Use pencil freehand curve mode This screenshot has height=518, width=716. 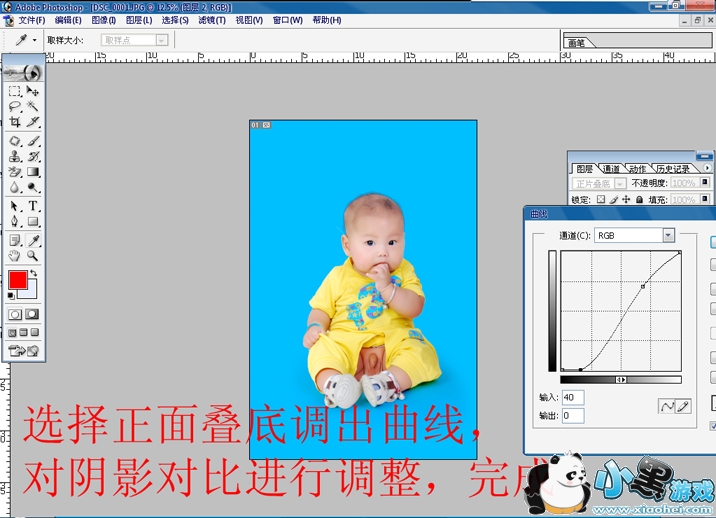[683, 406]
